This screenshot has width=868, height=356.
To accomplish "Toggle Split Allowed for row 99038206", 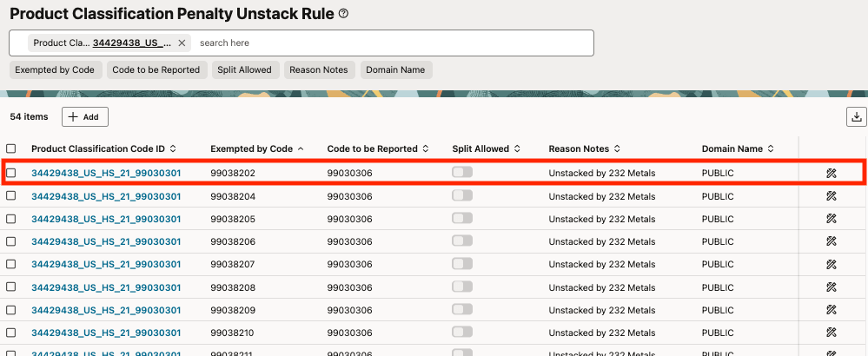I will (x=462, y=241).
